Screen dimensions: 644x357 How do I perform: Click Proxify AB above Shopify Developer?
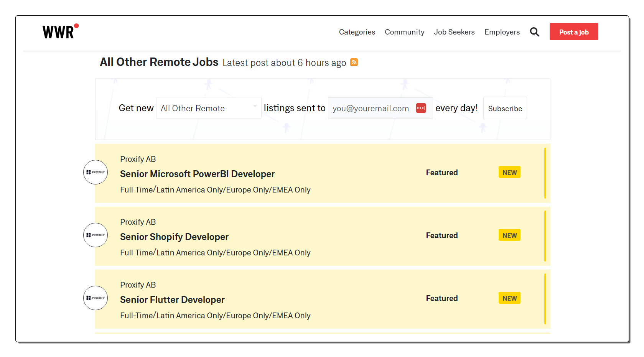point(138,222)
